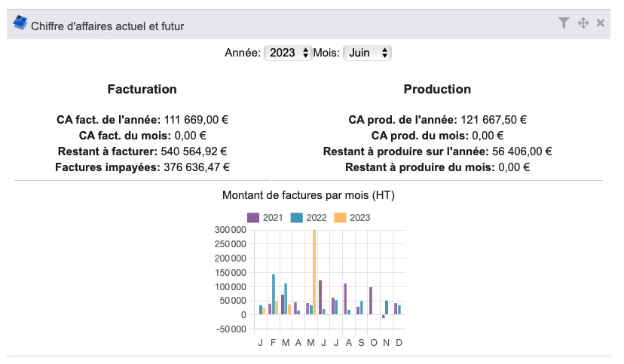624x364 pixels.
Task: Click the blue February 2022 bar
Action: point(273,294)
